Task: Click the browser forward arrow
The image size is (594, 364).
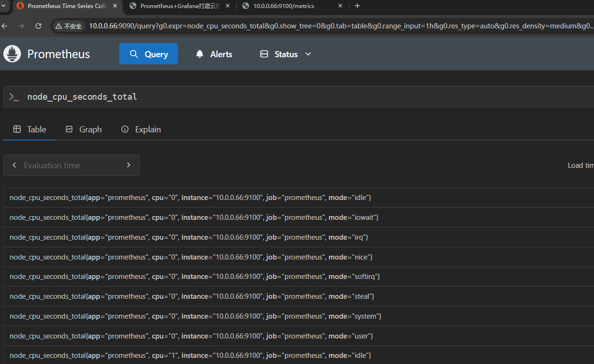Action: coord(21,26)
